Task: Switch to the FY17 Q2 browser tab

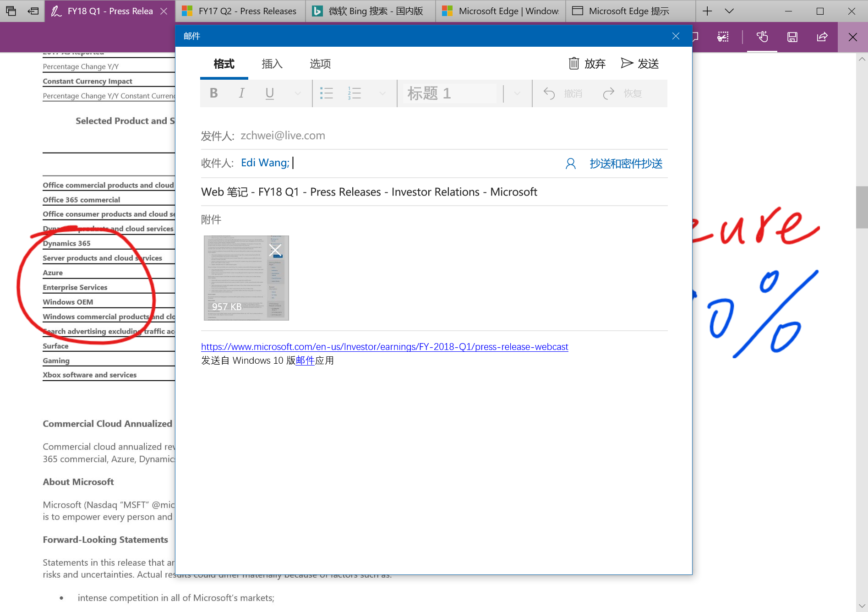Action: coord(240,11)
